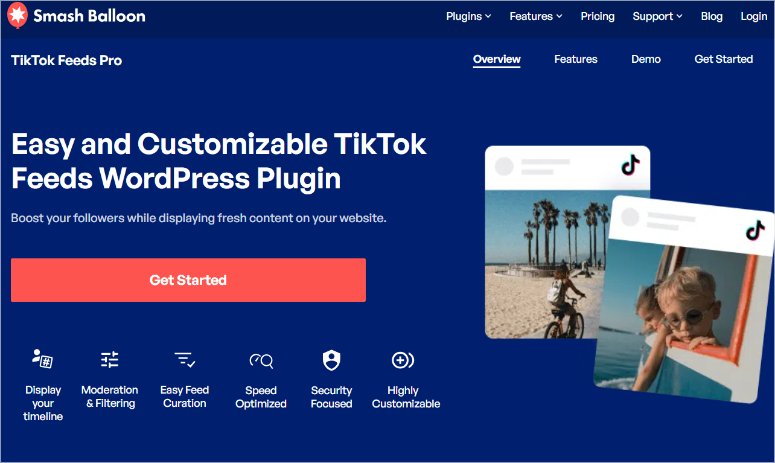The height and width of the screenshot is (463, 775).
Task: Click the Speed Optimized gauge icon
Action: point(261,361)
